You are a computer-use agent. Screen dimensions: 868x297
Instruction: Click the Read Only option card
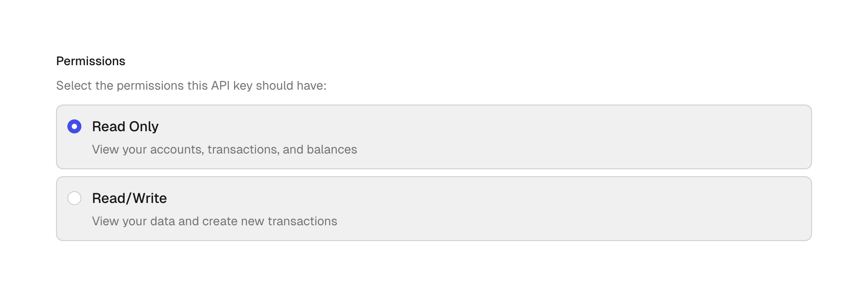434,137
